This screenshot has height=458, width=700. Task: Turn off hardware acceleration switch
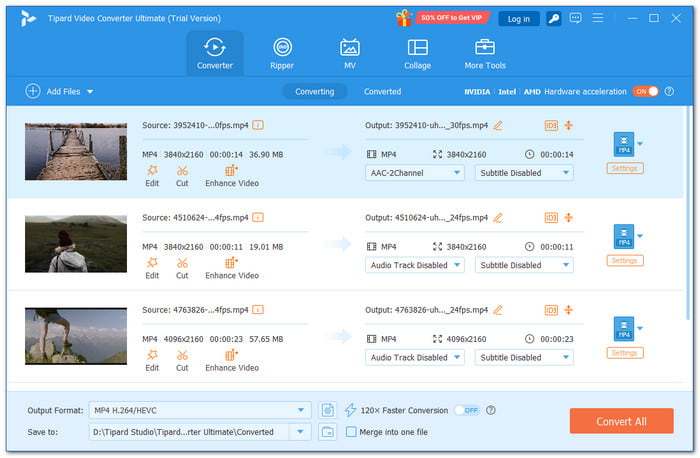[645, 92]
